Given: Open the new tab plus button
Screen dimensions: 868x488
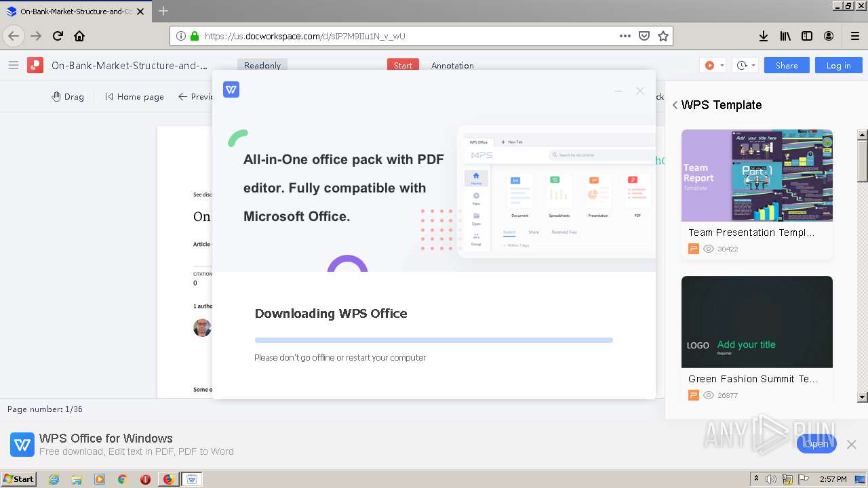Looking at the screenshot, I should (x=163, y=11).
